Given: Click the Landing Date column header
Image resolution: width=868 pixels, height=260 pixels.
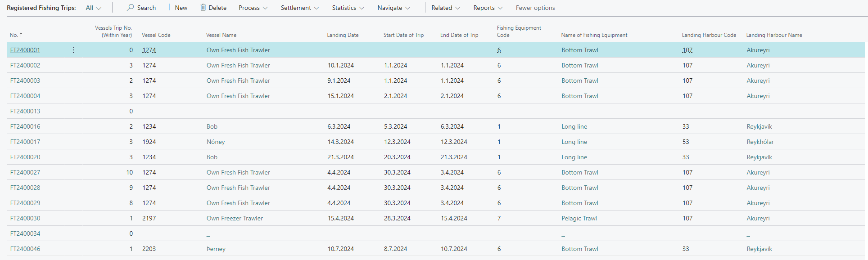Looking at the screenshot, I should point(343,35).
